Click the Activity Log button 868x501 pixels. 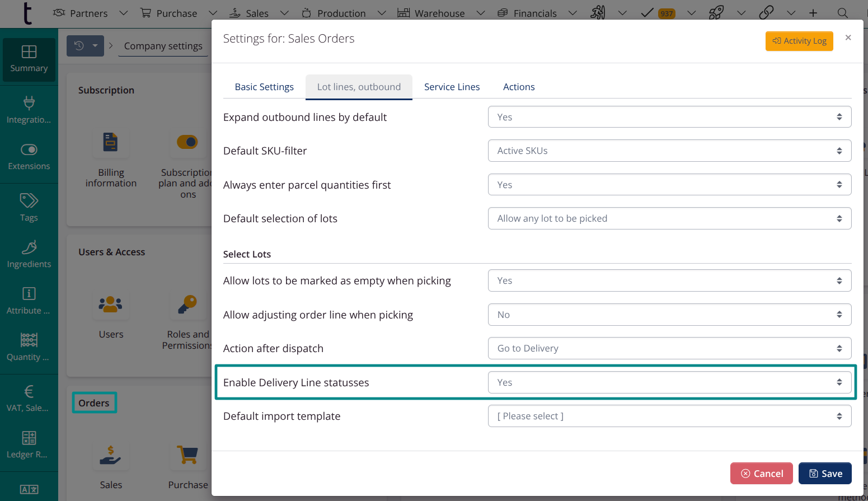tap(799, 41)
